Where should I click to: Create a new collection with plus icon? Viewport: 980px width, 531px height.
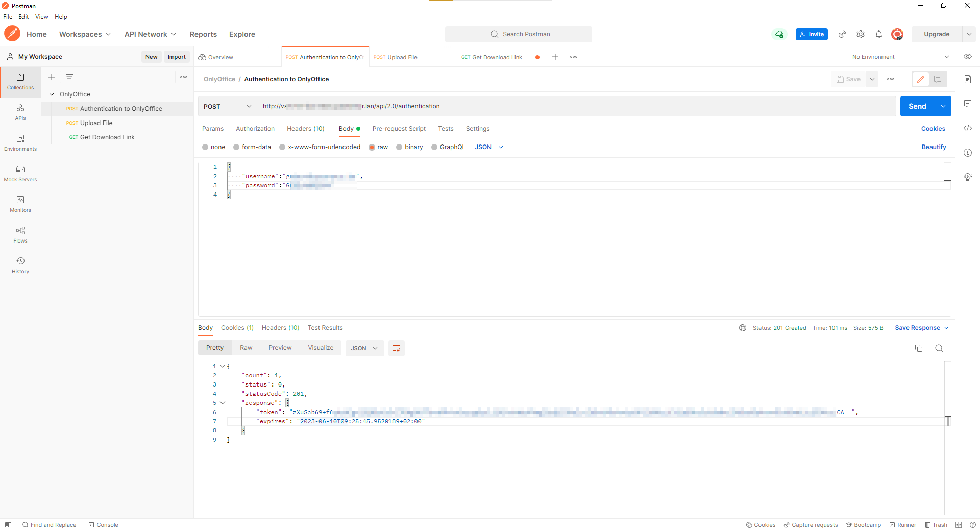(x=52, y=77)
